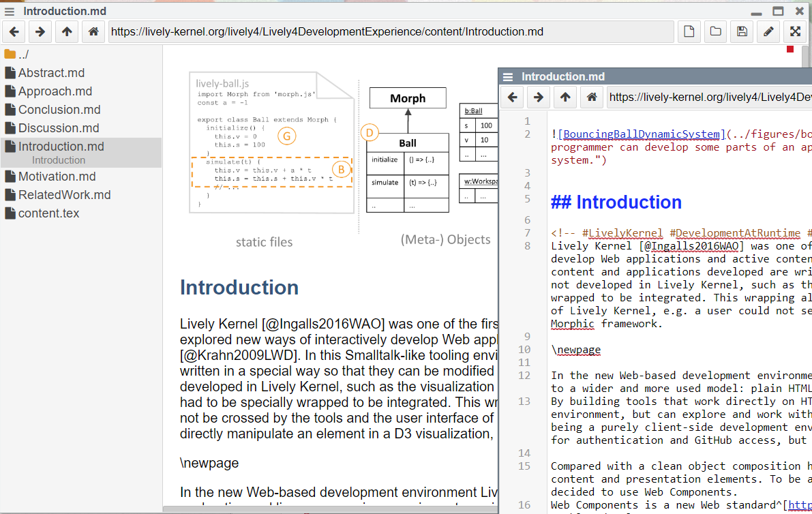The image size is (812, 514).
Task: Toggle edit mode with pencil icon
Action: click(768, 31)
